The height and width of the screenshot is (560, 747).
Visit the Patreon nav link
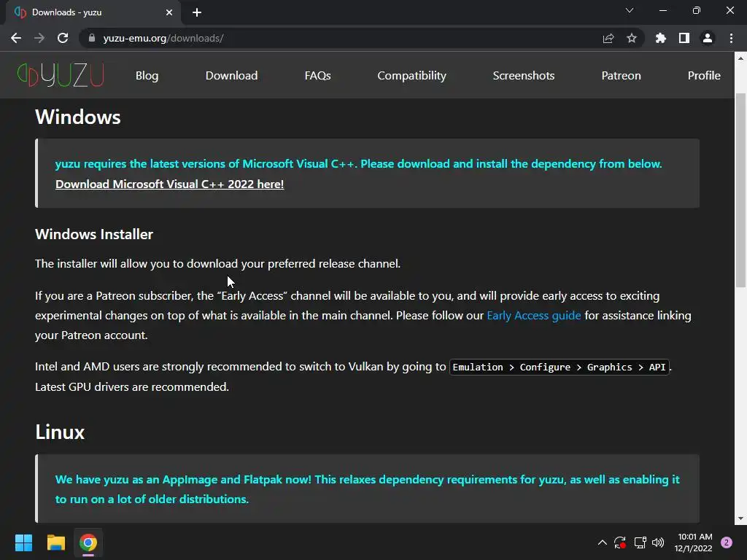point(622,76)
